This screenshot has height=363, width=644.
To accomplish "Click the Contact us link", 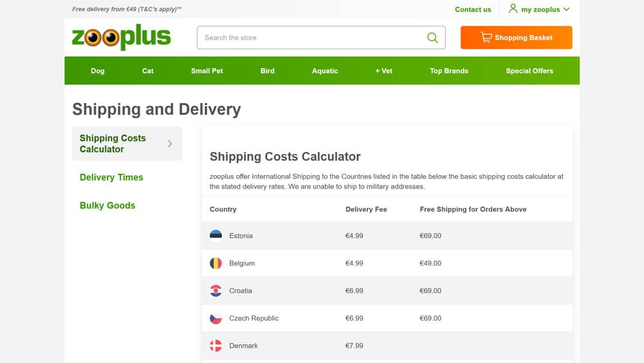I will (473, 10).
